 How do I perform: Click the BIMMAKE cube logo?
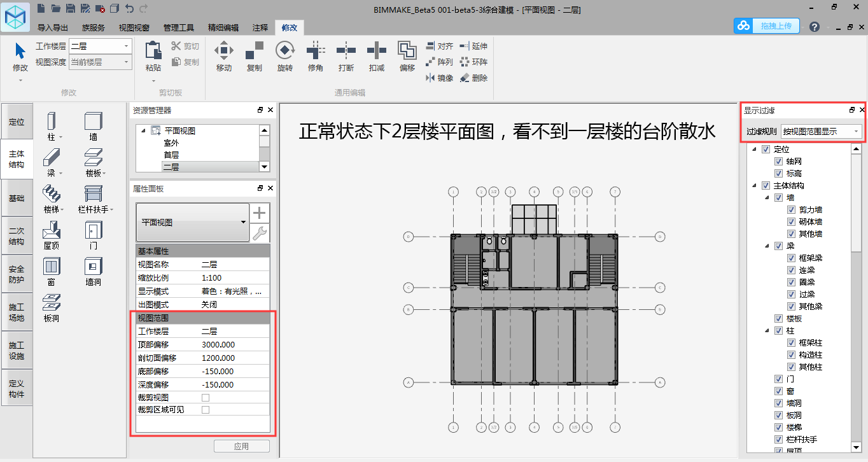pos(16,16)
